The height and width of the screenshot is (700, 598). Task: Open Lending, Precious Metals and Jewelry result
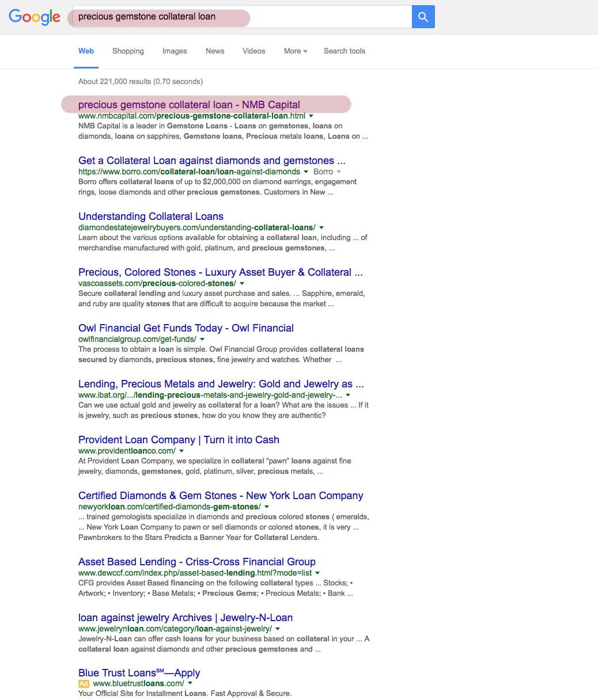click(x=221, y=384)
